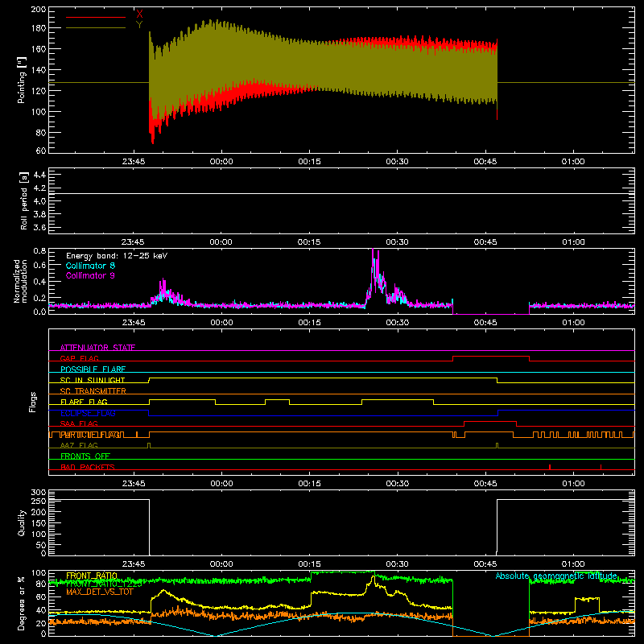Image resolution: width=644 pixels, height=644 pixels.
Task: Click the BAD_PACKETS flag label
Action: coord(88,467)
